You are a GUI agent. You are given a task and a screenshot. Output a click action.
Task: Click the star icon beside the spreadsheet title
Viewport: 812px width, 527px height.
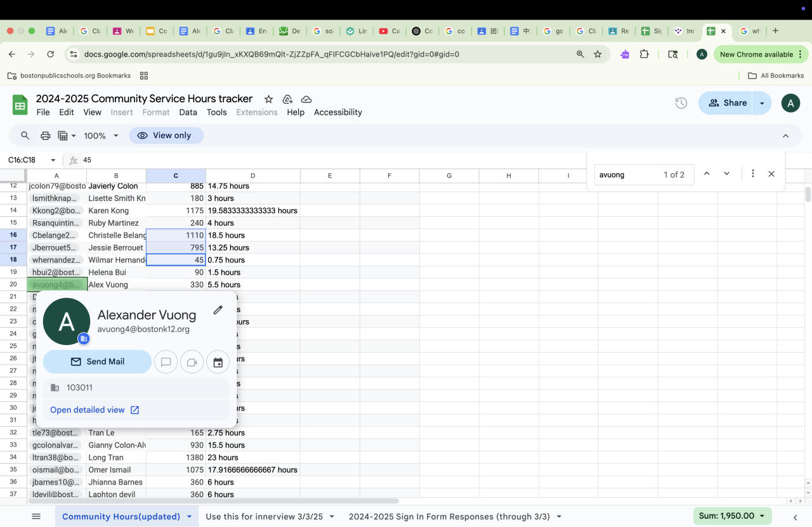(x=268, y=99)
